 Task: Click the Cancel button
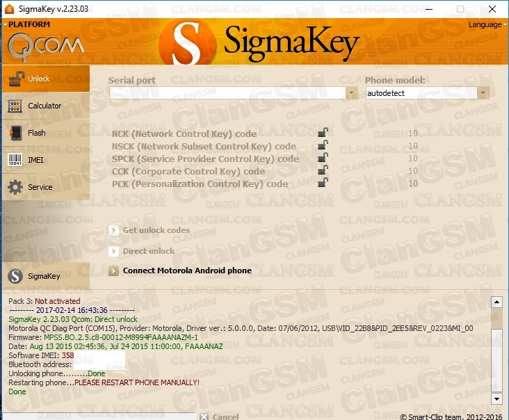225,417
